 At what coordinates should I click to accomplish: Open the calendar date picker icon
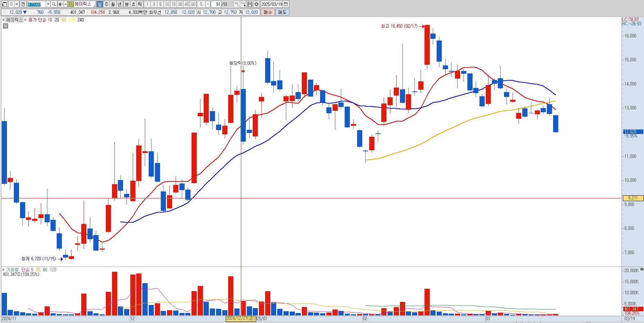pyautogui.click(x=286, y=4)
